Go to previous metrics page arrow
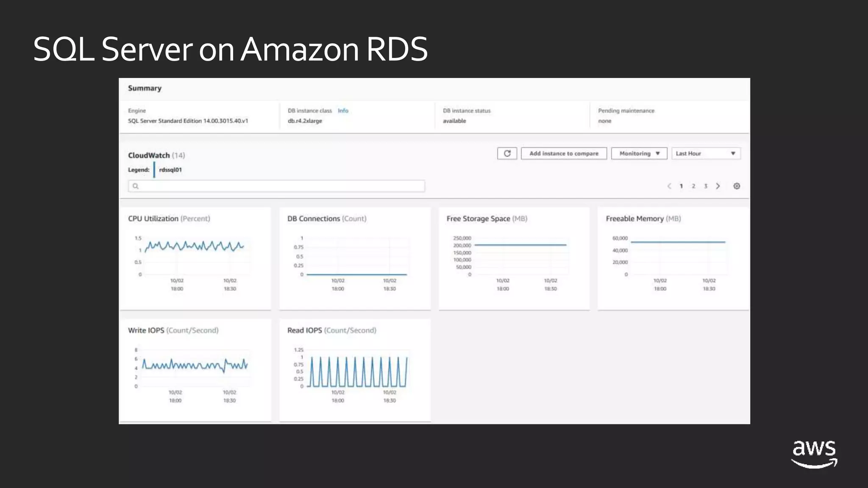The height and width of the screenshot is (488, 868). pos(669,186)
